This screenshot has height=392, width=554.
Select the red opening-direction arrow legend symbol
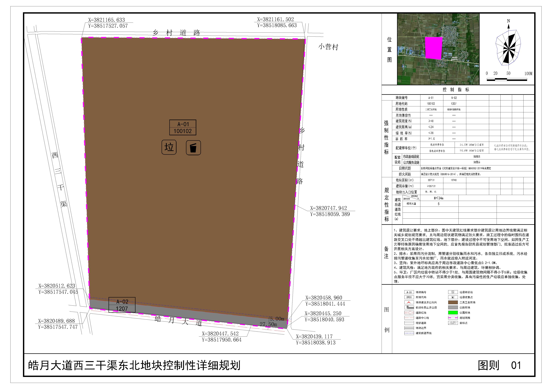click(x=409, y=302)
